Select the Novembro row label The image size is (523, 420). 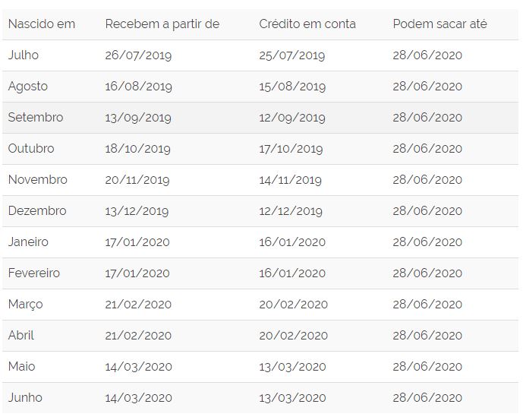(38, 180)
